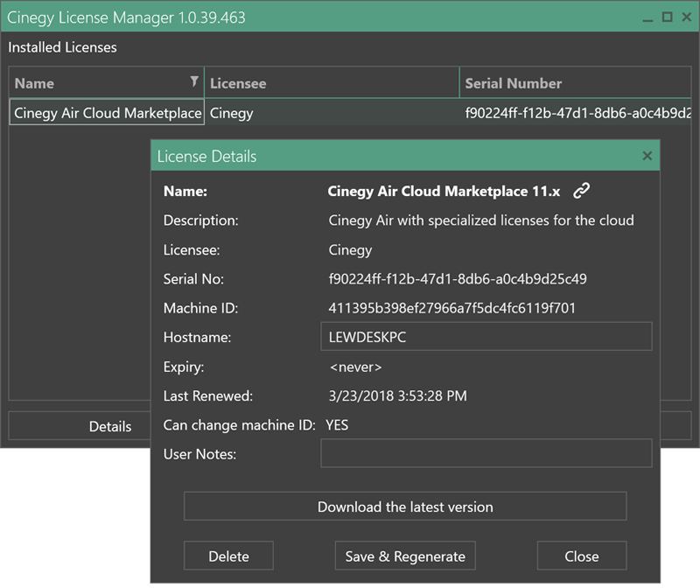Delete the selected license

(x=228, y=556)
